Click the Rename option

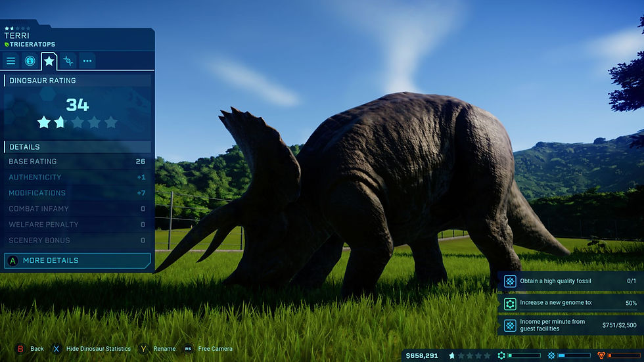coord(164,349)
